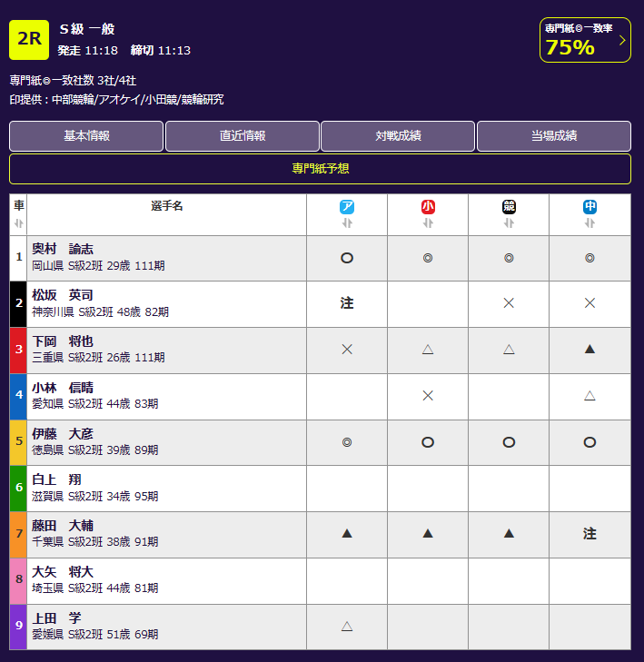Expand the 専門紙◎一致率 chevron arrow
The image size is (644, 662).
(622, 40)
